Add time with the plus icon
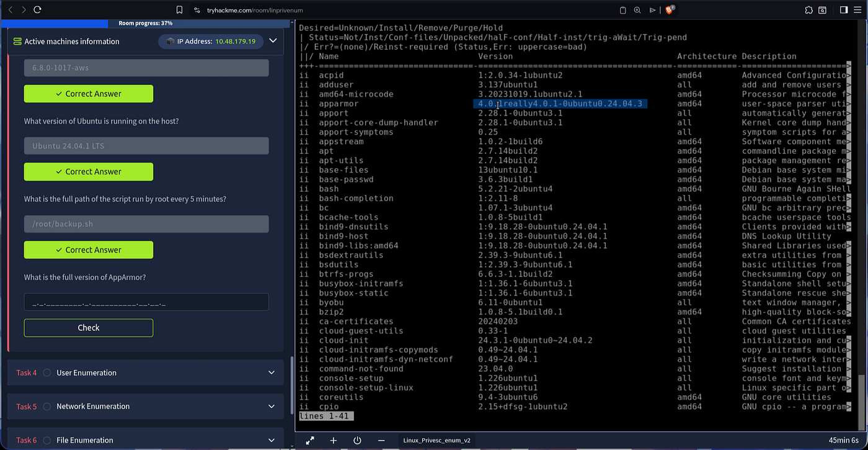The image size is (868, 450). [x=333, y=440]
